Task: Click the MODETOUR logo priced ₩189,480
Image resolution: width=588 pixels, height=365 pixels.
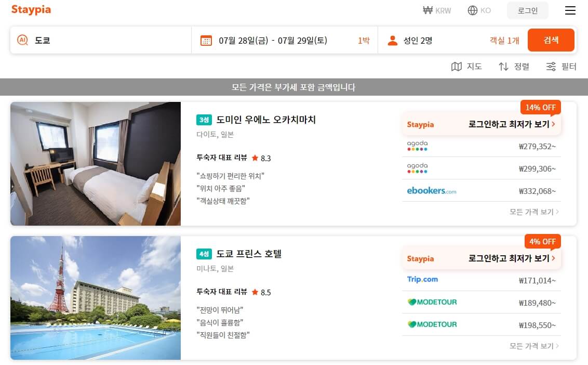Action: tap(432, 302)
